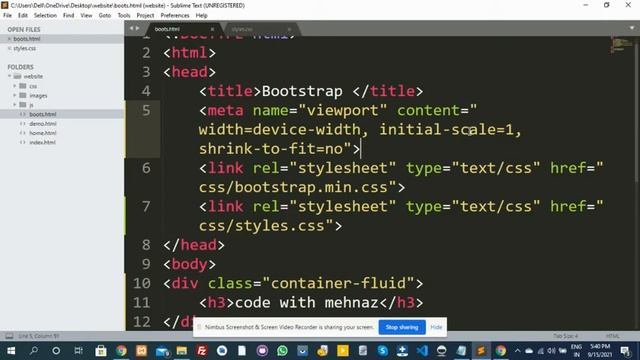
Task: Show hidden system tray icons
Action: (518, 351)
